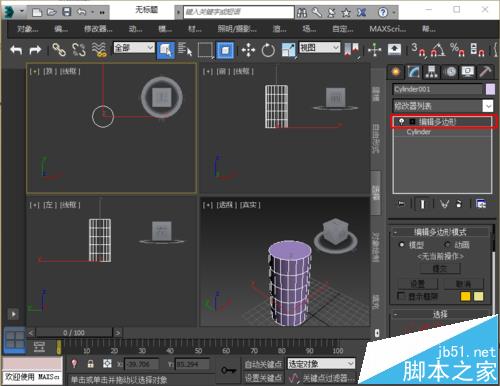Open the MAXScript menu

pyautogui.click(x=387, y=29)
